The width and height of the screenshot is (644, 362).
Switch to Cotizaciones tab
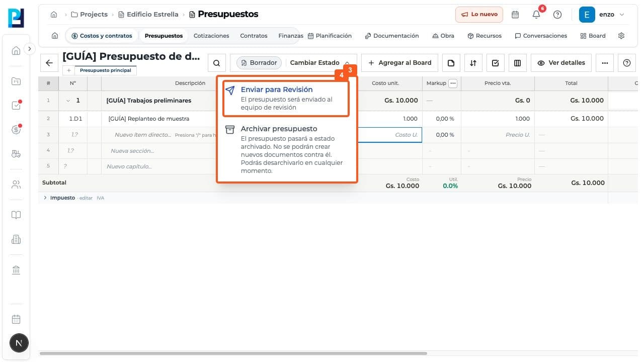(x=211, y=36)
